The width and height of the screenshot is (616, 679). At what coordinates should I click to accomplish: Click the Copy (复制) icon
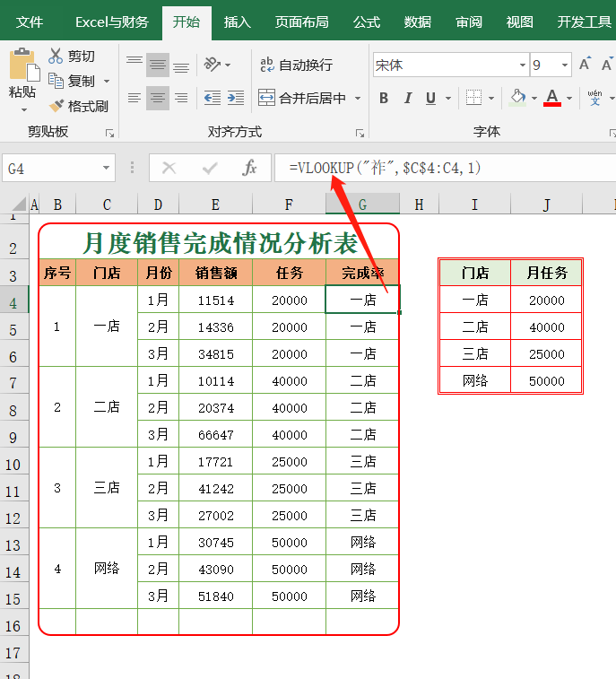pos(56,81)
